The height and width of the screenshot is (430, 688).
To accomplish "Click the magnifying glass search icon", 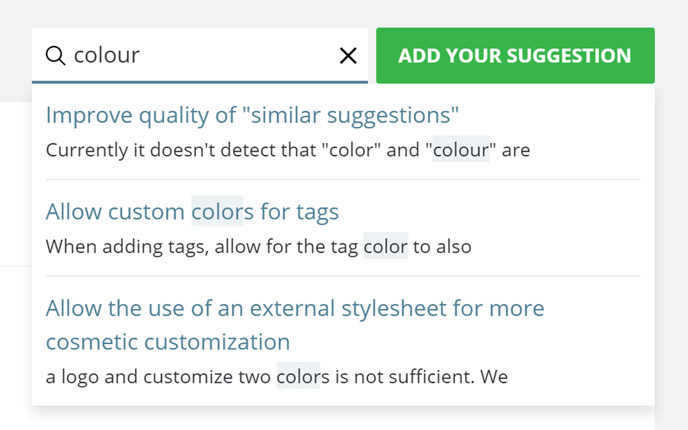I will pyautogui.click(x=55, y=56).
